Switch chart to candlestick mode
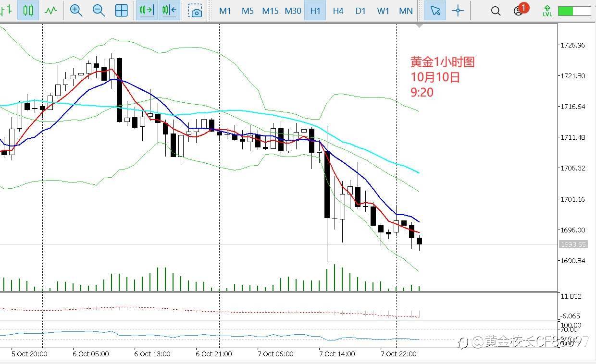Viewport: 596px width, 364px height. 28,11
